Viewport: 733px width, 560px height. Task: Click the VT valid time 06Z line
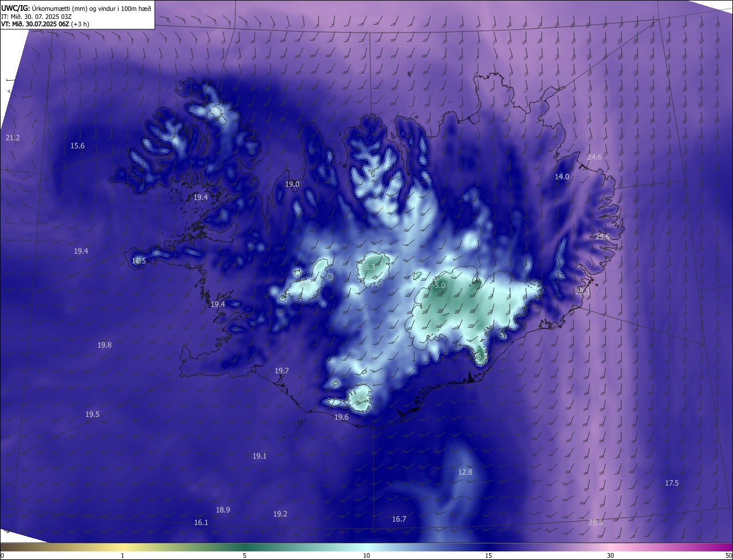click(45, 24)
